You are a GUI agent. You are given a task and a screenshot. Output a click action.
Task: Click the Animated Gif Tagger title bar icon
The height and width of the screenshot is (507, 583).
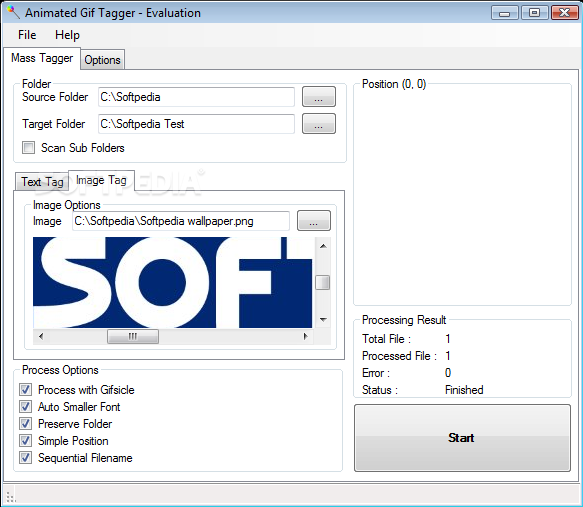tap(13, 12)
